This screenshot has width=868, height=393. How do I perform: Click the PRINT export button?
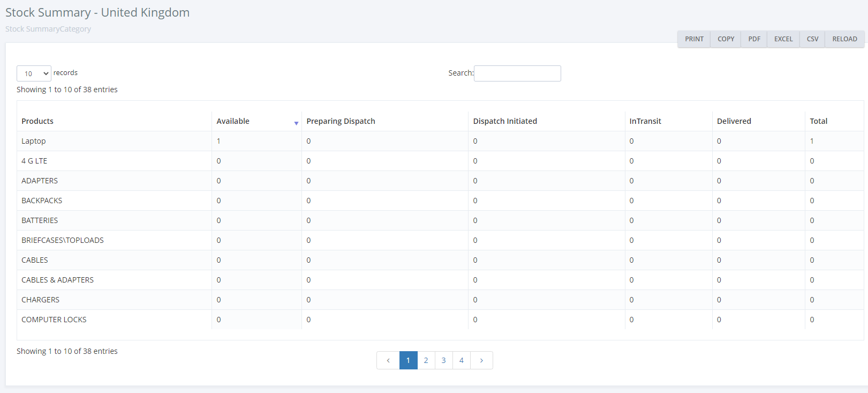coord(694,39)
